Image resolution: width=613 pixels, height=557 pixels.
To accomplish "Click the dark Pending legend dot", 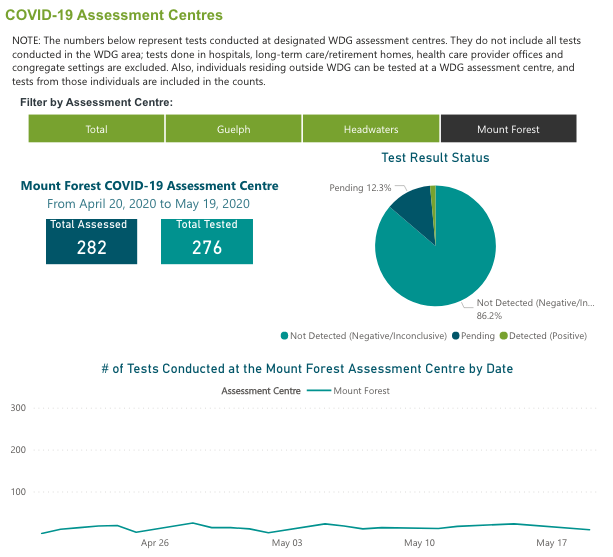I will click(456, 336).
